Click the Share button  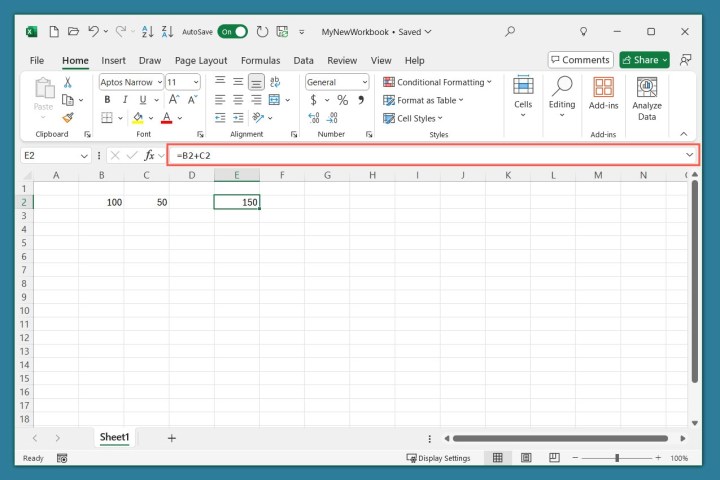[x=644, y=60]
